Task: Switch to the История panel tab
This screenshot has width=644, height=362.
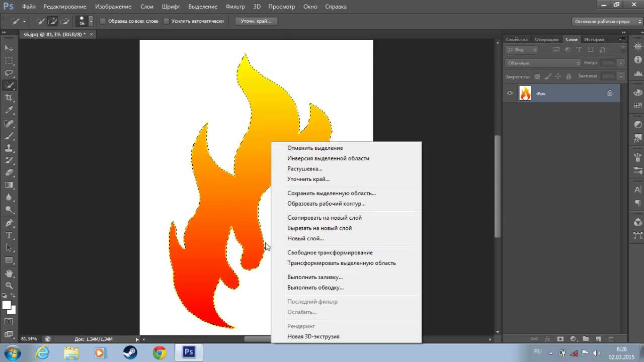Action: [594, 39]
